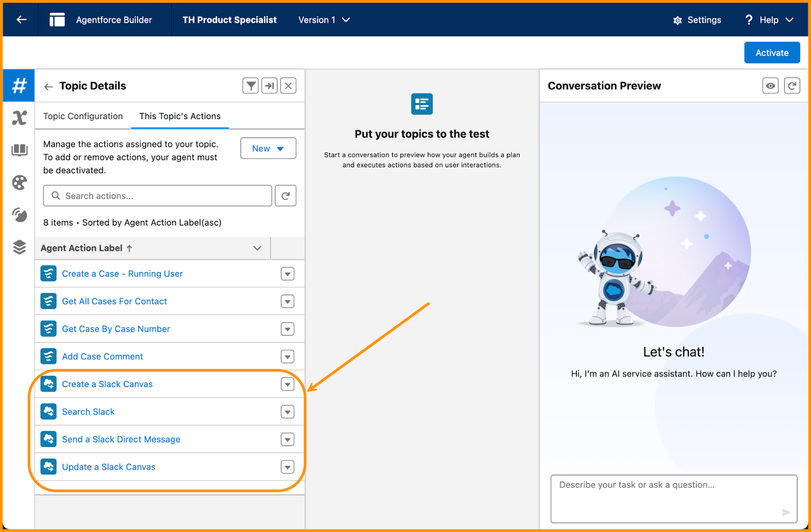
Task: Click the 'Put your topics to the test' icon
Action: [x=422, y=104]
